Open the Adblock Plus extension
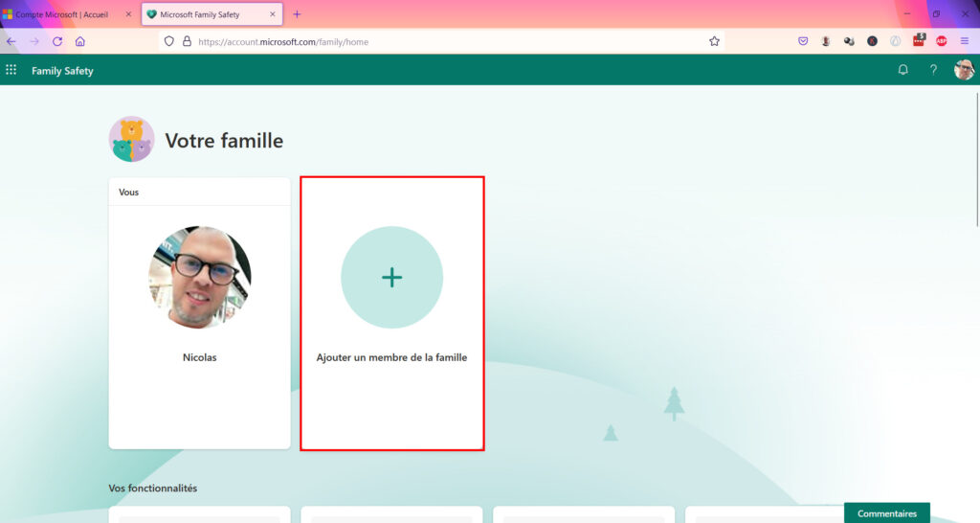This screenshot has height=523, width=980. tap(942, 41)
